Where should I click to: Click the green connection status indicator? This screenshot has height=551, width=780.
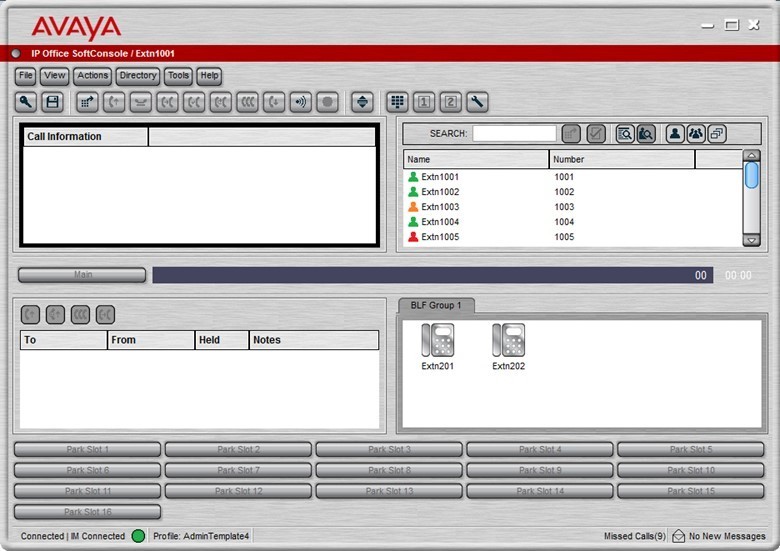click(x=138, y=536)
